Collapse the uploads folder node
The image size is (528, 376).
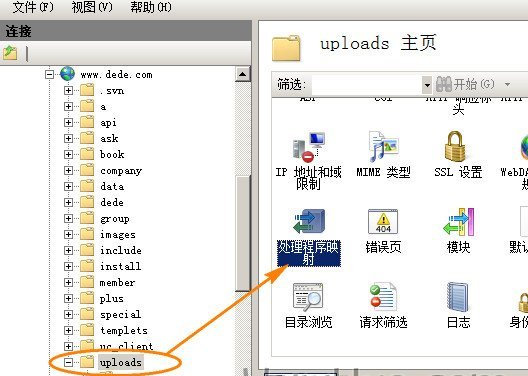click(68, 362)
